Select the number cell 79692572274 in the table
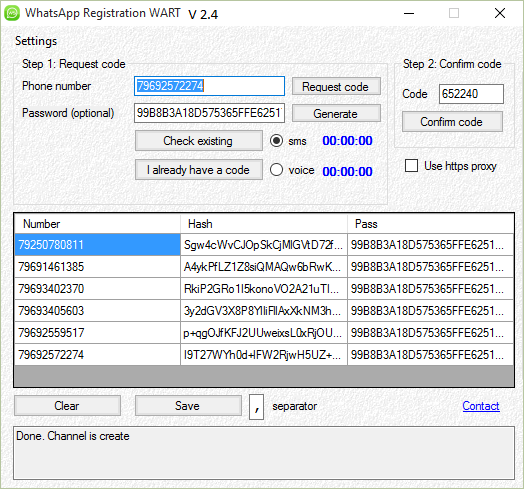Viewport: 524px width, 490px height. click(x=97, y=355)
